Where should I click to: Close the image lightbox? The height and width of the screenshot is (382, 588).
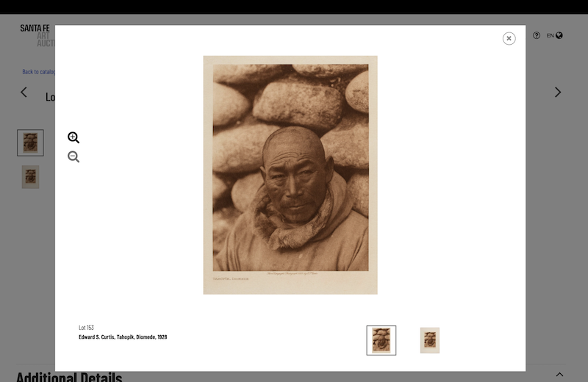509,38
